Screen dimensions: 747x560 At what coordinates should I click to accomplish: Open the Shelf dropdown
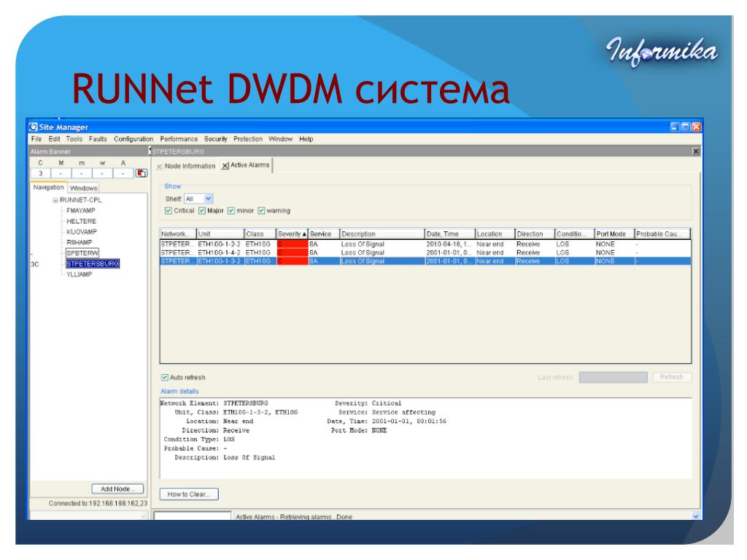coord(198,198)
